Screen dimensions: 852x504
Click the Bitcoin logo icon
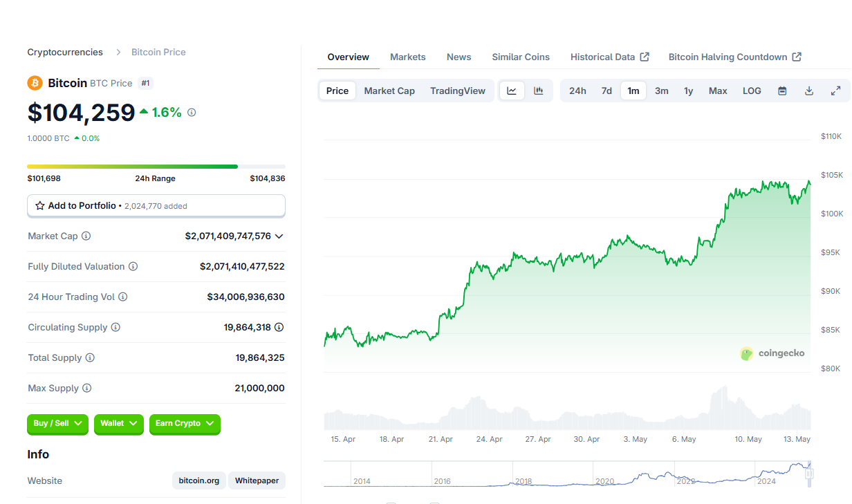(x=35, y=83)
